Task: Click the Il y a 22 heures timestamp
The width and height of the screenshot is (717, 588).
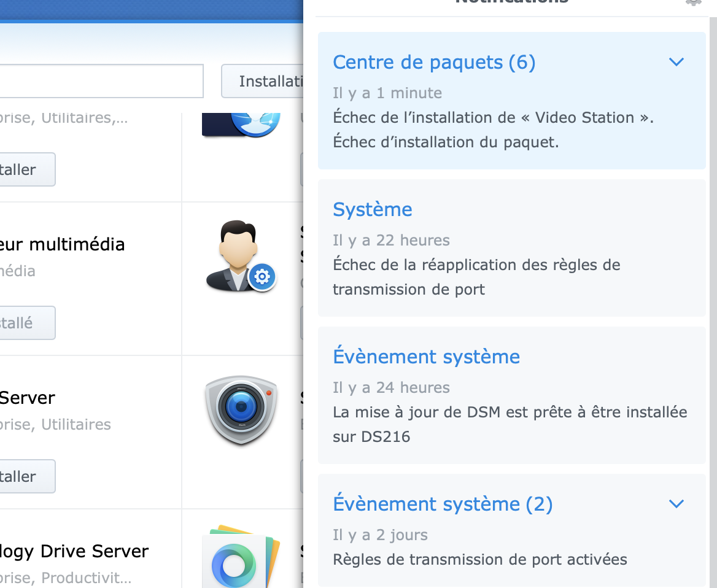Action: point(391,241)
